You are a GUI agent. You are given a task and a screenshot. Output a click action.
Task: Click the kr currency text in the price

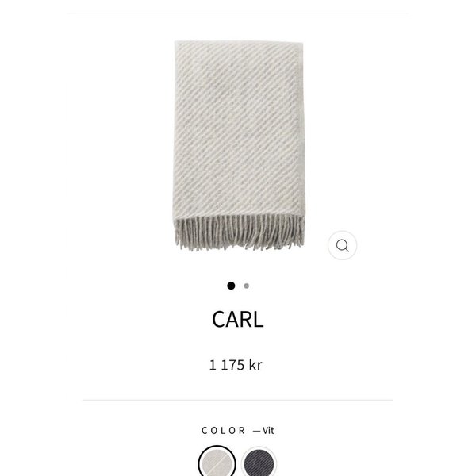[255, 365]
